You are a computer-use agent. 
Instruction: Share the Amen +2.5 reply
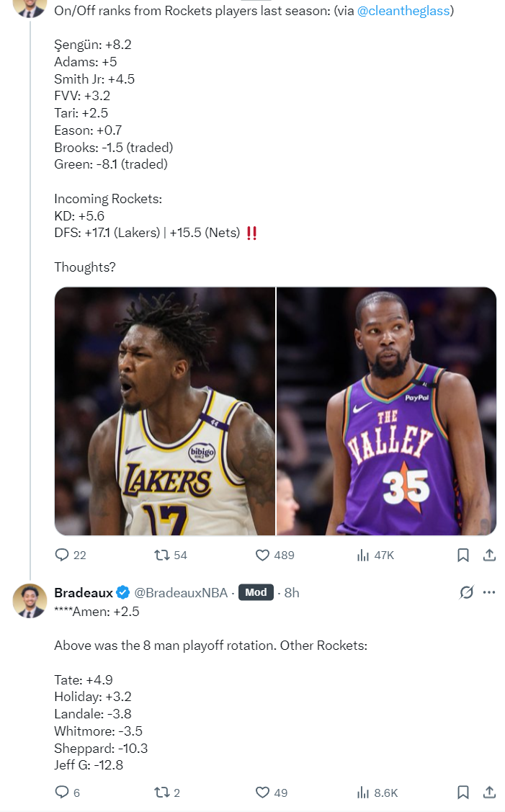point(488,793)
